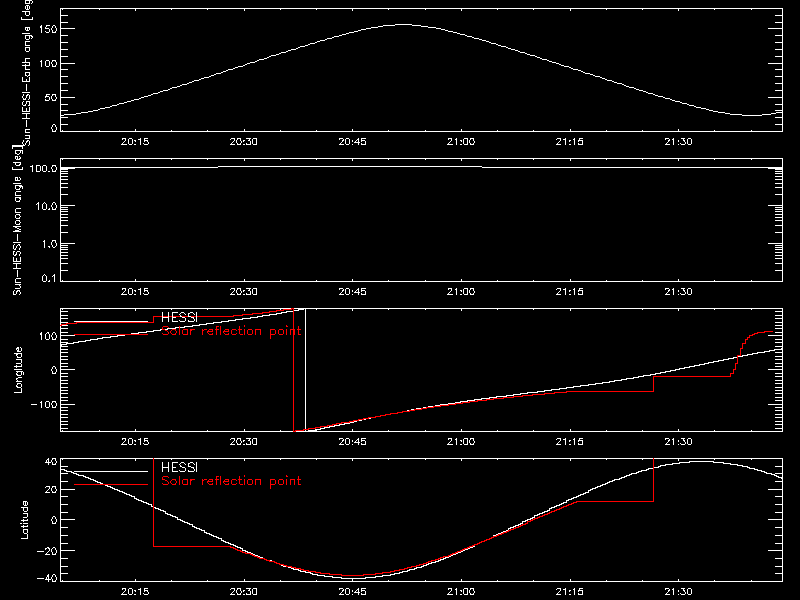Click the -100 tick on the Longitude axis
The image size is (800, 600).
click(44, 404)
